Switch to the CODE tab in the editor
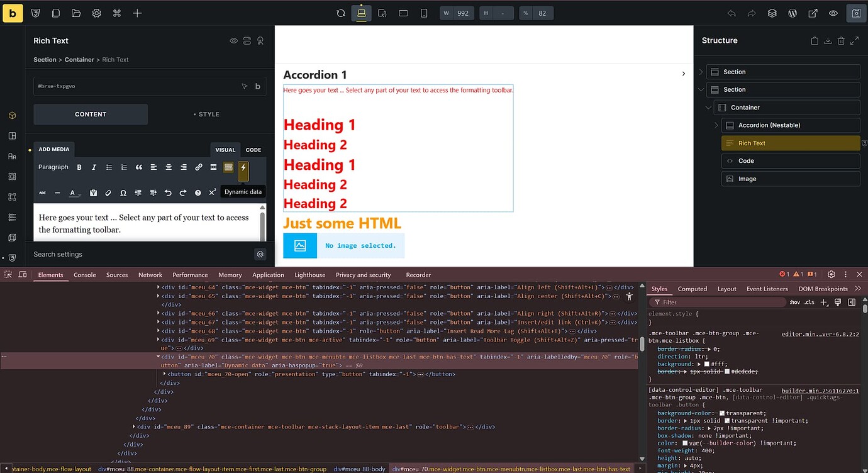 (253, 150)
